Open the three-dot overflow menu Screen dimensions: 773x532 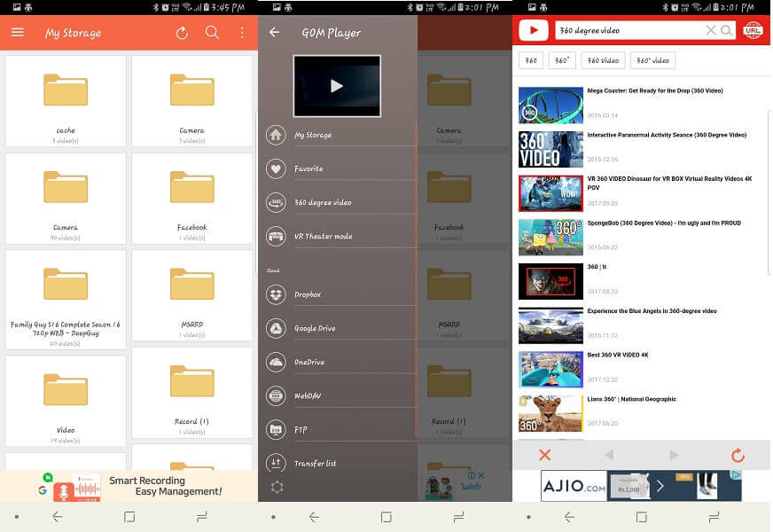click(x=242, y=33)
